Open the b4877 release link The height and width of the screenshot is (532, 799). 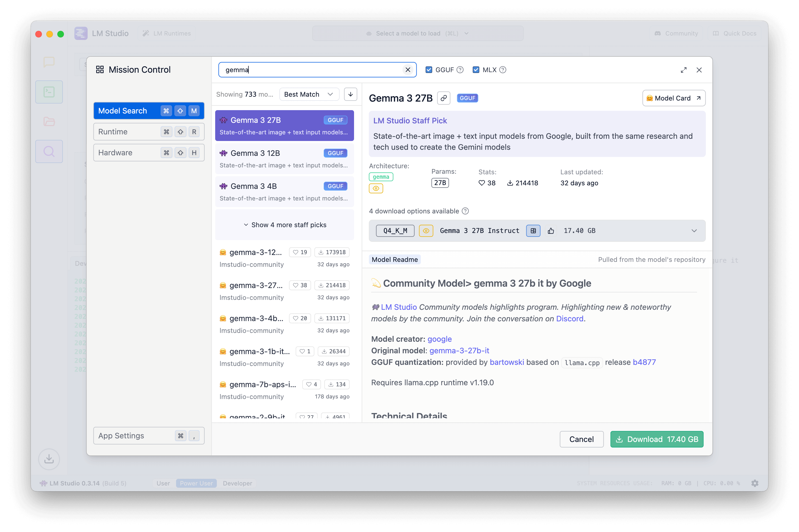[x=644, y=362]
